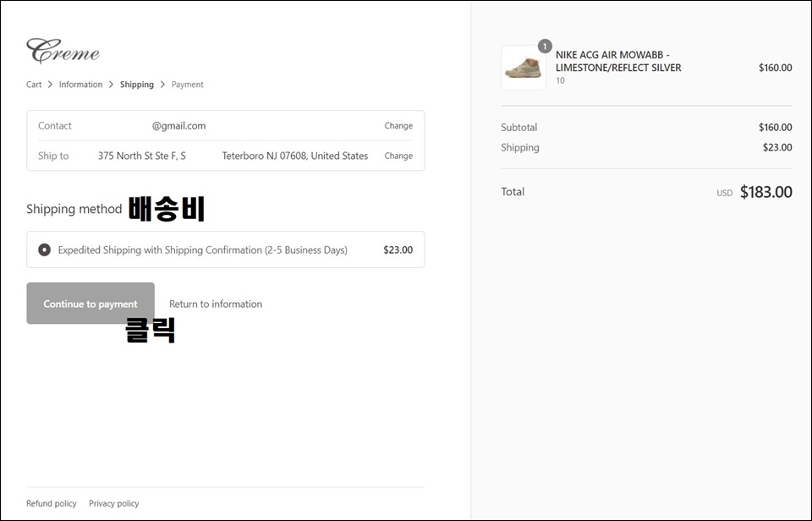
Task: Click the quantity badge on the product thumbnail
Action: (545, 46)
